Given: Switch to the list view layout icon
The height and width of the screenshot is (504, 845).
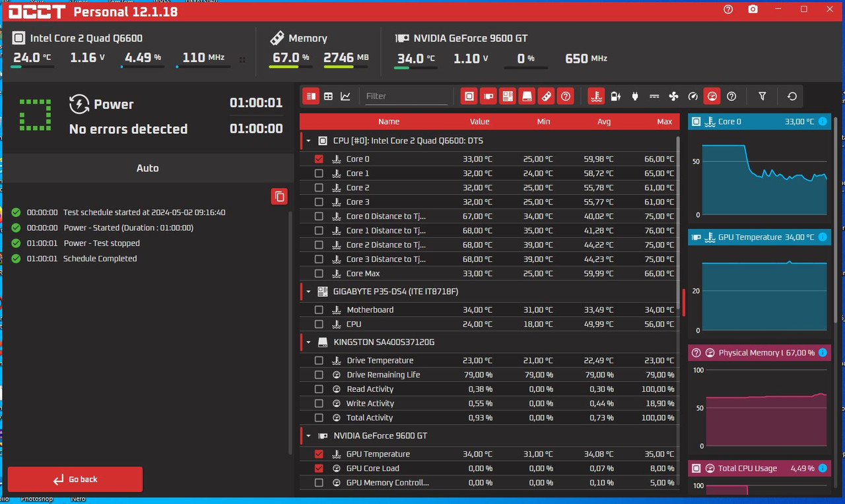Looking at the screenshot, I should pos(311,96).
